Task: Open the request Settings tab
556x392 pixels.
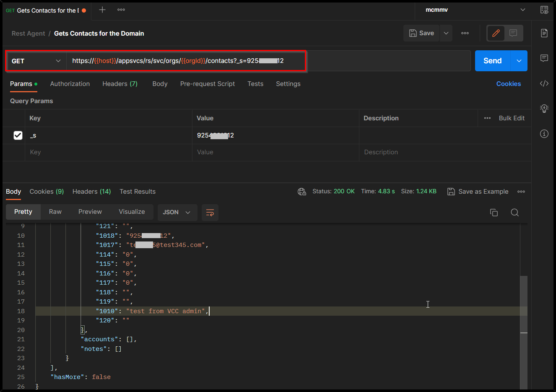Action: (x=288, y=84)
